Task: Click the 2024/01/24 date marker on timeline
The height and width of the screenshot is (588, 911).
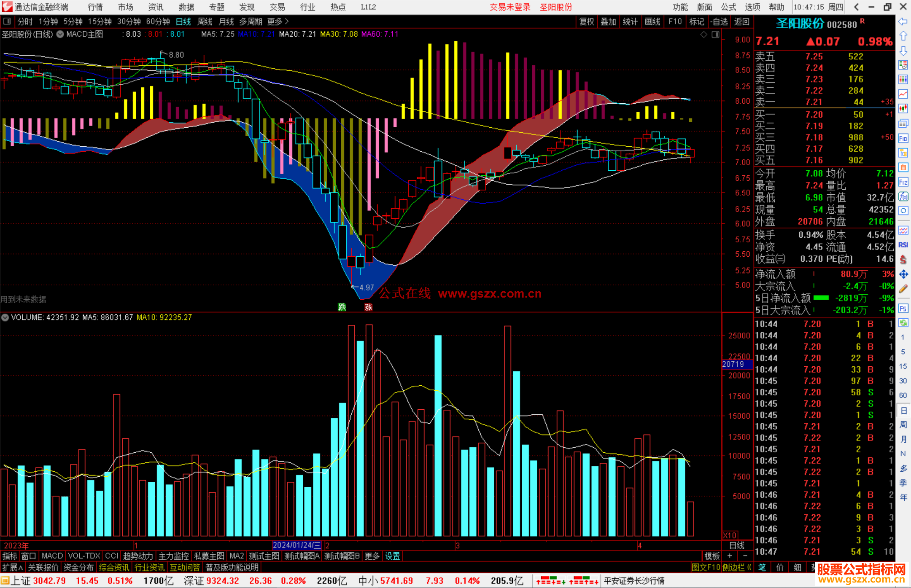Action: [x=296, y=545]
